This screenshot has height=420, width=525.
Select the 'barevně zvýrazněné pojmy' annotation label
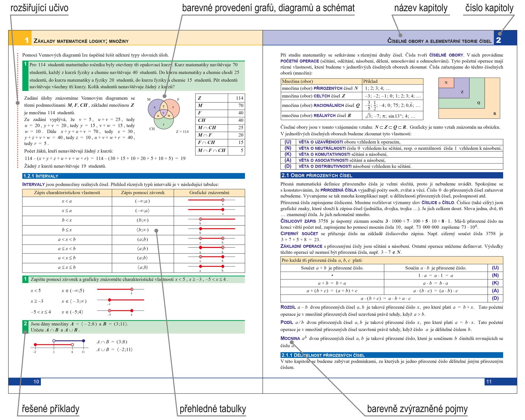417,409
